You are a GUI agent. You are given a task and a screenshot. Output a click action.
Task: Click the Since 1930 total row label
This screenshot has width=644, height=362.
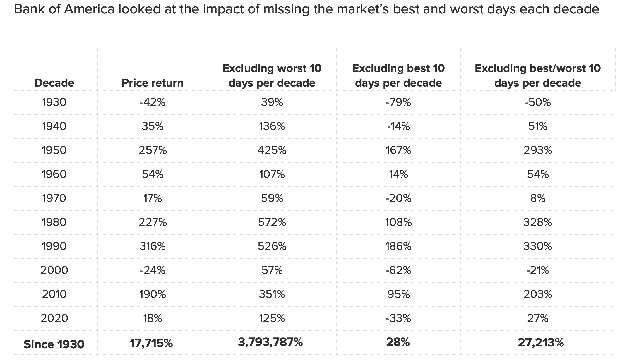(54, 344)
